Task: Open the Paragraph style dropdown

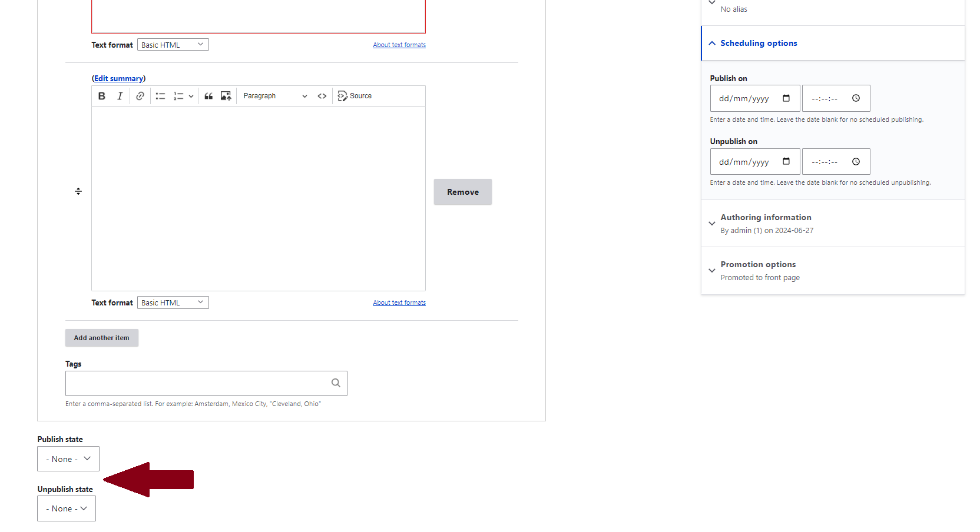Action: (x=274, y=95)
